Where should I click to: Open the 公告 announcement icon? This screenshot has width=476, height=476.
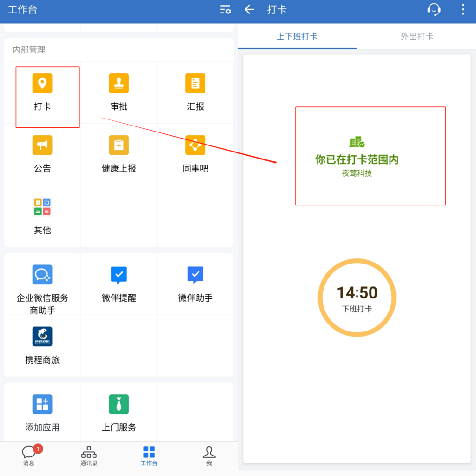(42, 145)
